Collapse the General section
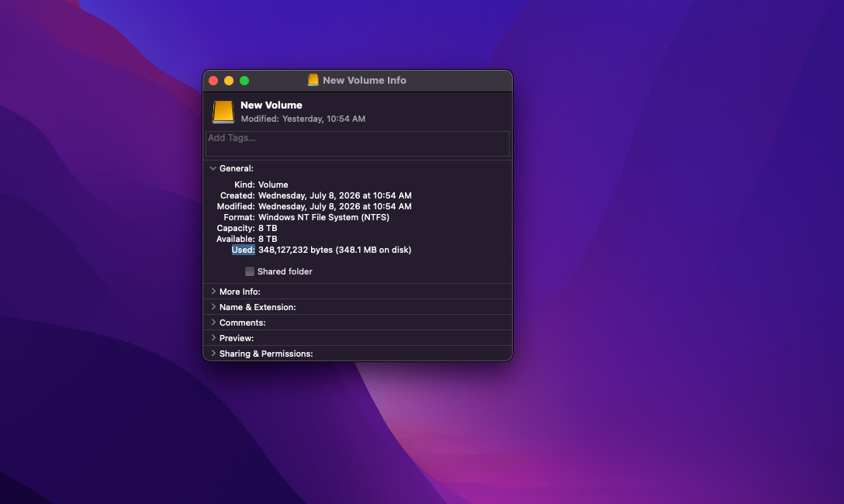The width and height of the screenshot is (844, 504). pyautogui.click(x=213, y=168)
